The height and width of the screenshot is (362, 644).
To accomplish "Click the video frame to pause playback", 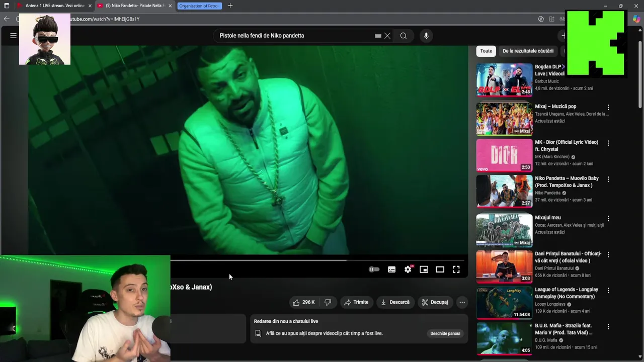I will [248, 151].
